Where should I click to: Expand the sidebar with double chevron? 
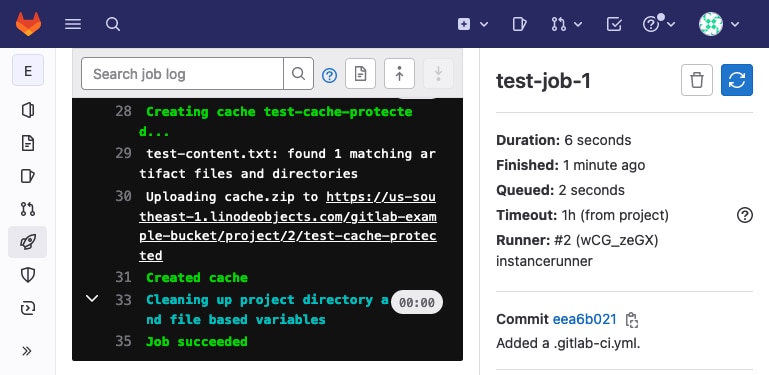[27, 351]
